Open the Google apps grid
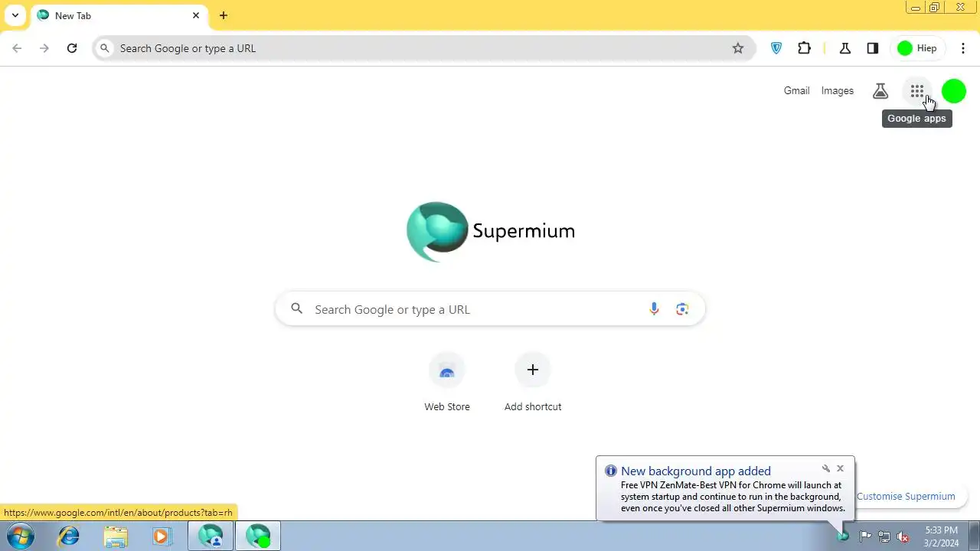 click(917, 91)
